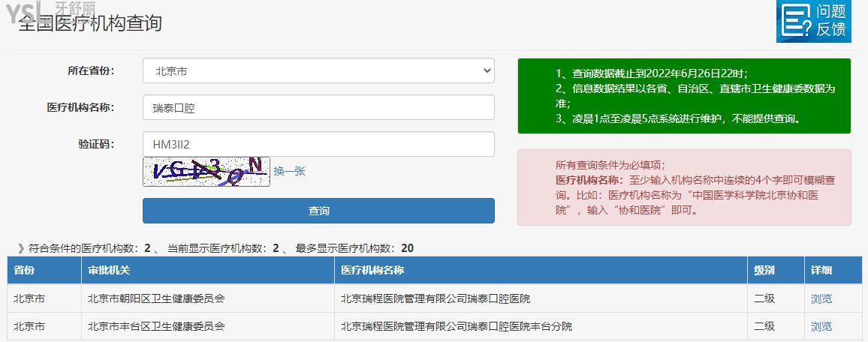This screenshot has height=342, width=868.
Task: Select 北京瑞程医院管理有限公司瑞泰口腔医院 cell
Action: (x=541, y=299)
